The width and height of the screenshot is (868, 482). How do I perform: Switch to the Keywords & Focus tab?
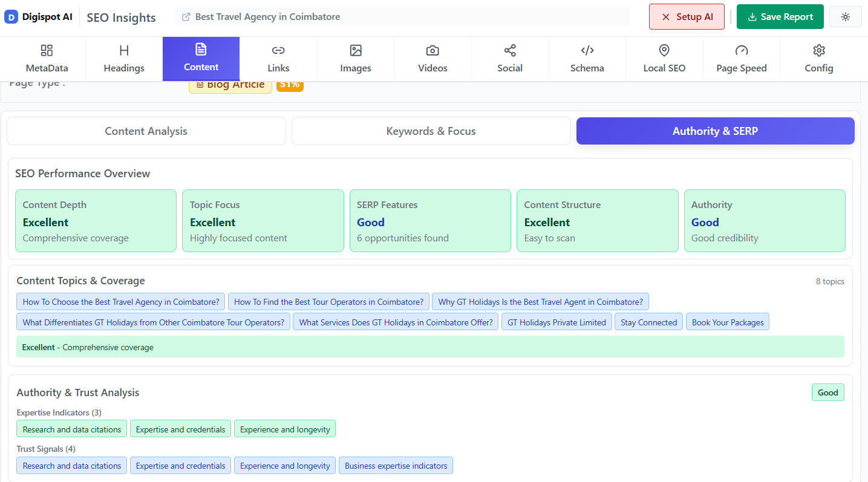431,131
